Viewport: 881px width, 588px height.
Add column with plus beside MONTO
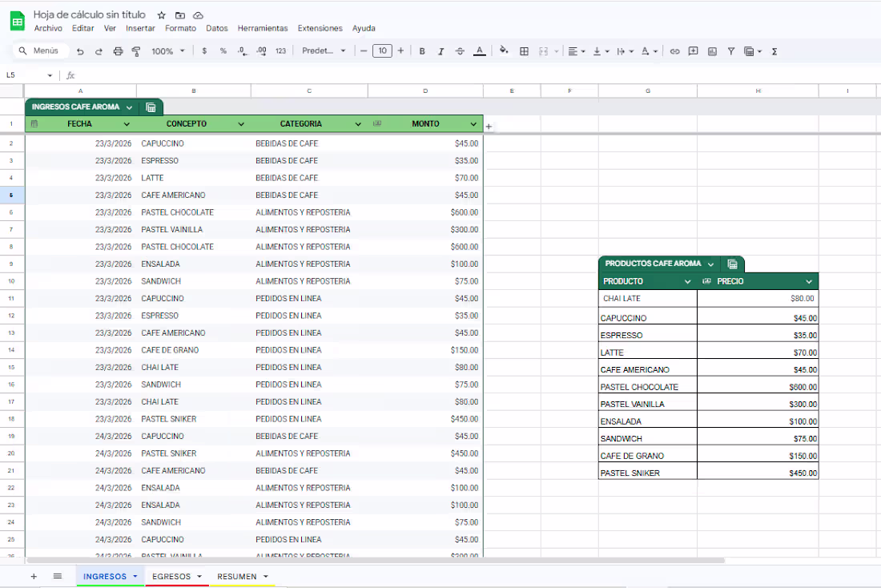(x=489, y=127)
